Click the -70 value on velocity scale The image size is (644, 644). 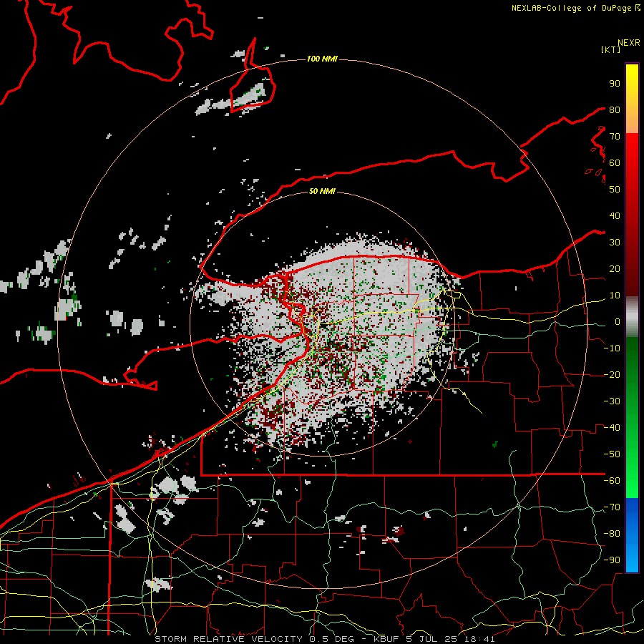point(612,507)
